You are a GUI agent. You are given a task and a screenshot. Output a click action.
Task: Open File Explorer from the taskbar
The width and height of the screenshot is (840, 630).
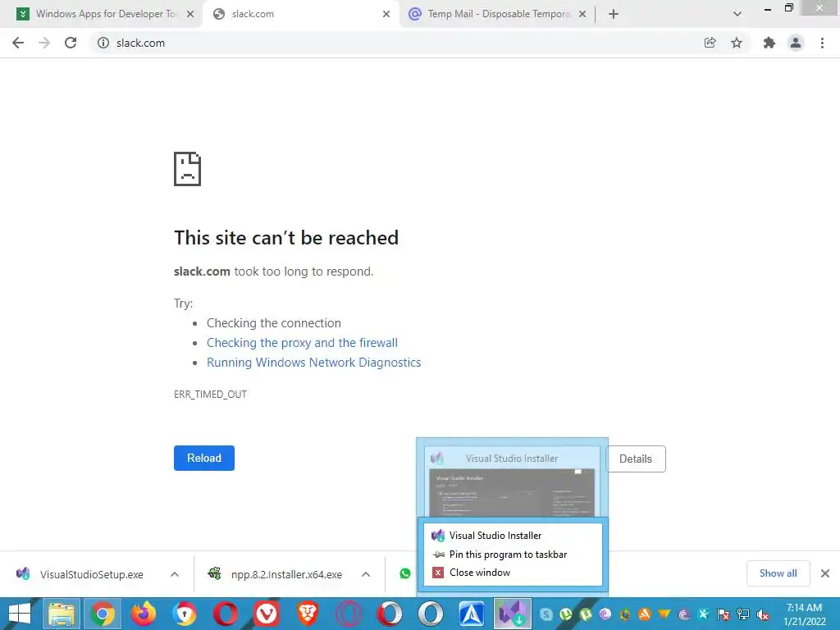point(62,614)
